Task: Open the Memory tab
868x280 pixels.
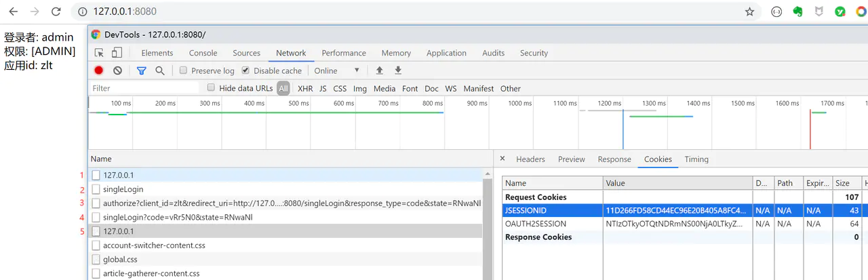Action: pos(396,53)
